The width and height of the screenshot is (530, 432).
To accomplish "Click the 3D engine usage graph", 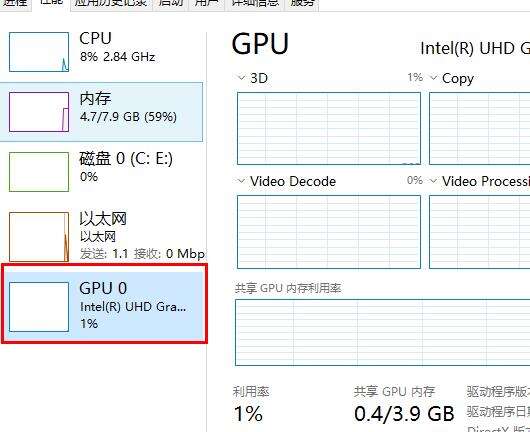I will 329,128.
